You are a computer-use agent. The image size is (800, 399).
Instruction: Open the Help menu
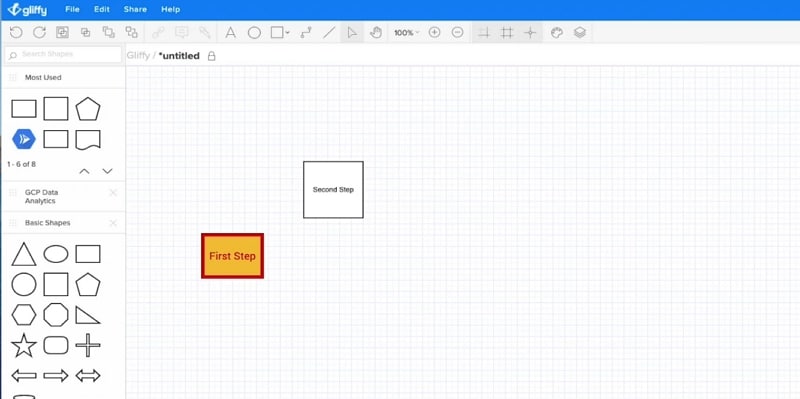click(170, 9)
